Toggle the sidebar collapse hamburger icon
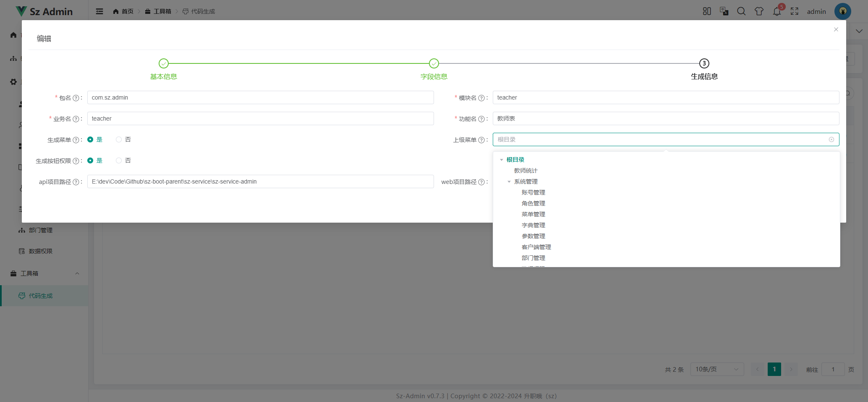Image resolution: width=868 pixels, height=402 pixels. (99, 11)
